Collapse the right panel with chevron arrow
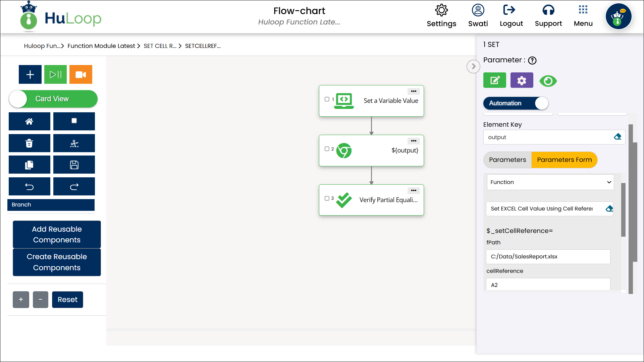 coord(473,66)
